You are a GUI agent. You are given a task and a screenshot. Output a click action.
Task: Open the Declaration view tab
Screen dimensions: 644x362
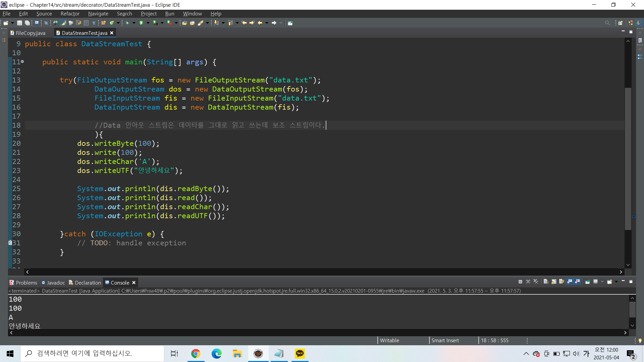[88, 283]
